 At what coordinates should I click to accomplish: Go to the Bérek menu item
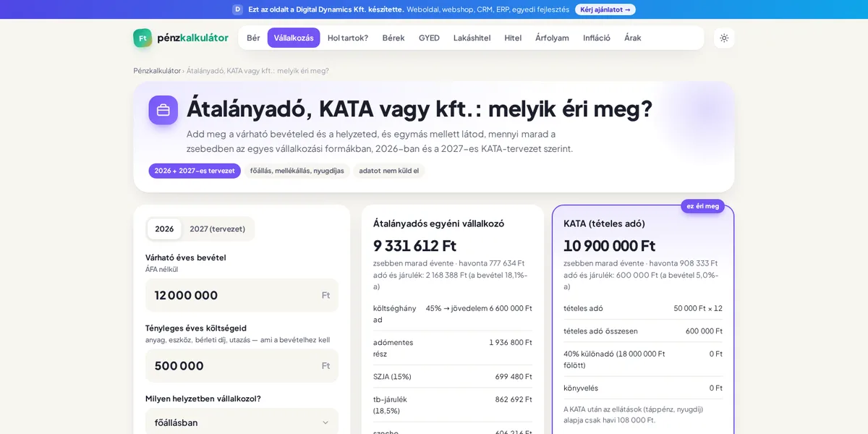tap(393, 38)
